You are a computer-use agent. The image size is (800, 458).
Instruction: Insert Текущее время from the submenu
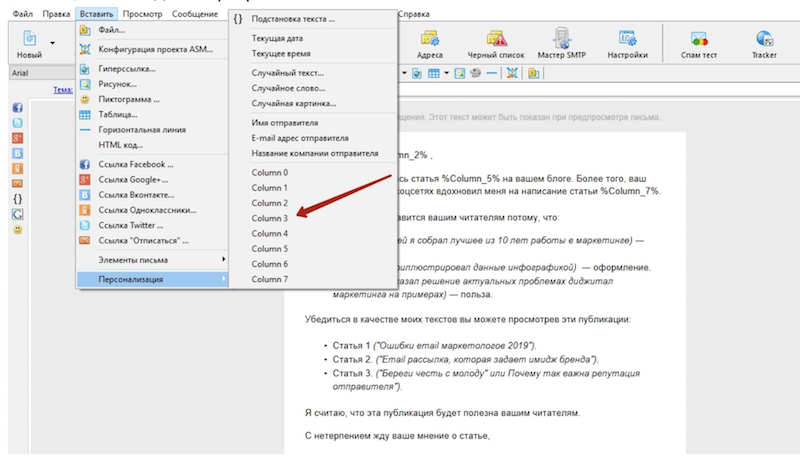pos(313,54)
